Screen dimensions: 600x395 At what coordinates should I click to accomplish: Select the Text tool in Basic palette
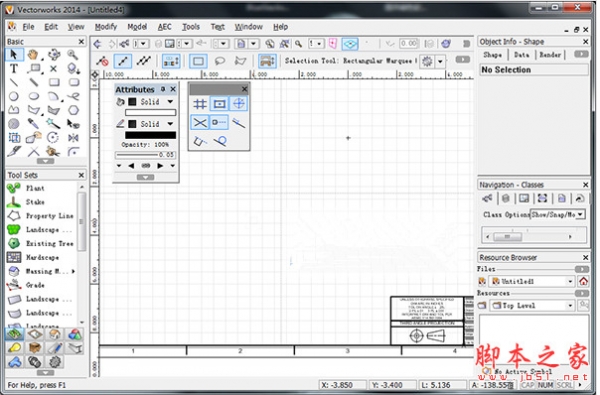[x=14, y=69]
